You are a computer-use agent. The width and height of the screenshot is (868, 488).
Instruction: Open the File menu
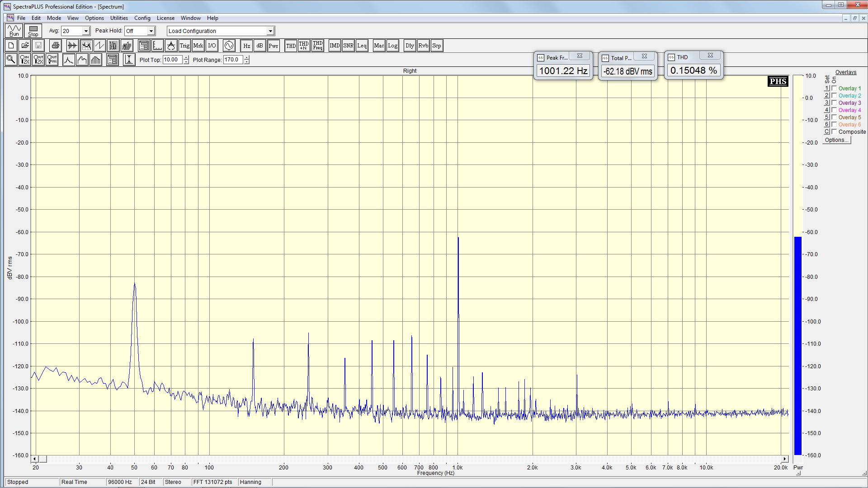pos(21,18)
